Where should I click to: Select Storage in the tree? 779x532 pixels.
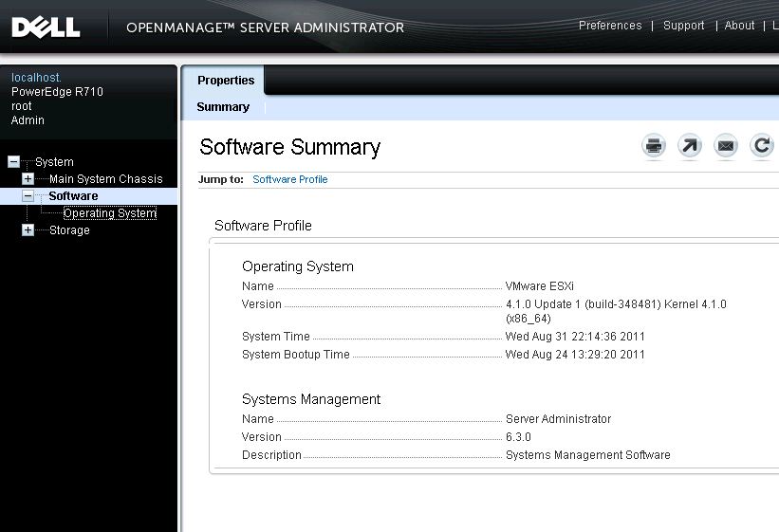point(69,230)
